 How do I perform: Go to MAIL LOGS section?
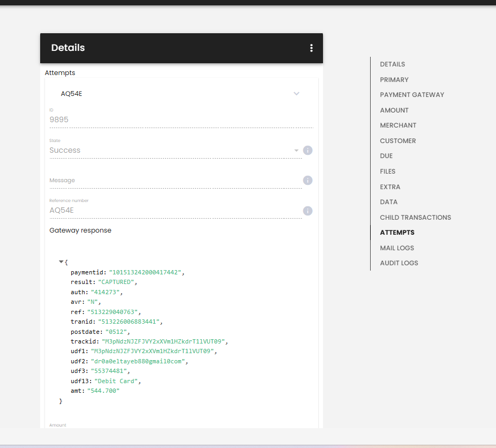point(397,248)
